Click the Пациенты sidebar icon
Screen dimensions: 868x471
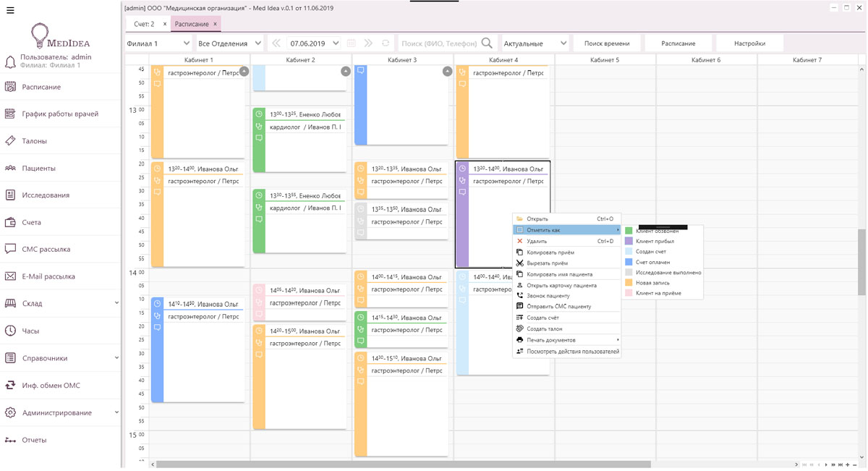10,168
